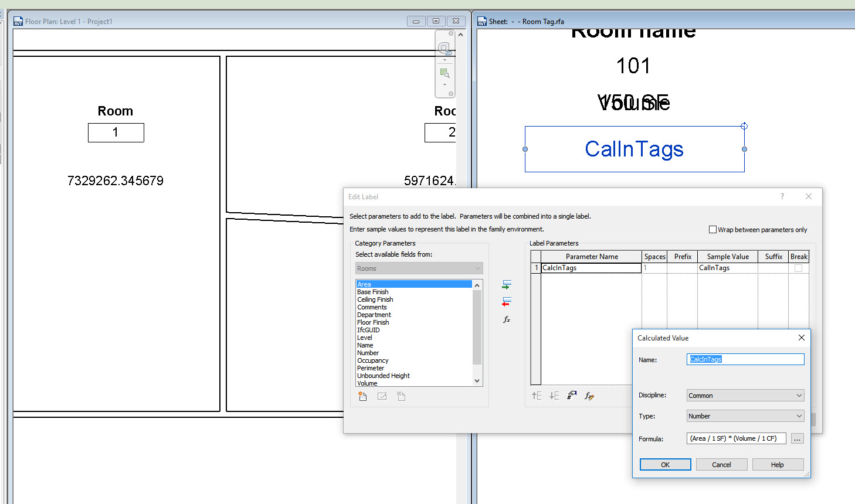Click the Edit calculated parameter icon with pencil
Screen dimensions: 855x504
click(x=589, y=396)
